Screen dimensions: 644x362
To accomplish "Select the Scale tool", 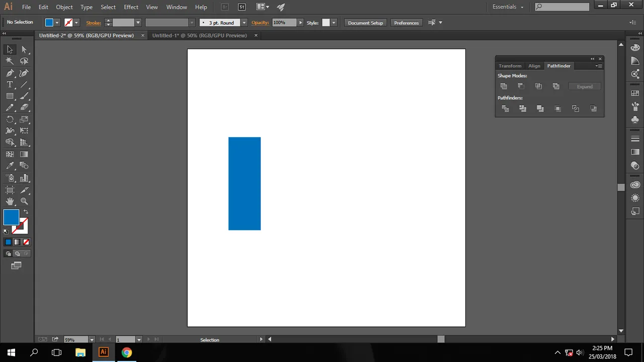I will (x=24, y=120).
